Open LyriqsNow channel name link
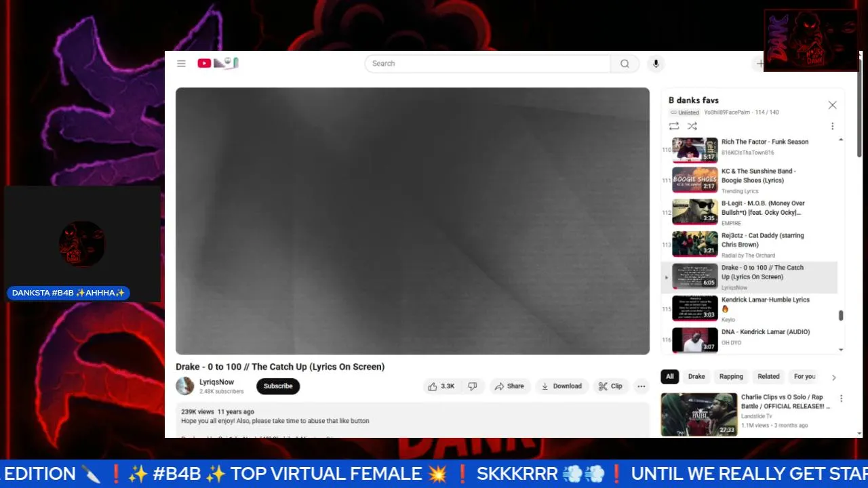The image size is (868, 488). 216,382
